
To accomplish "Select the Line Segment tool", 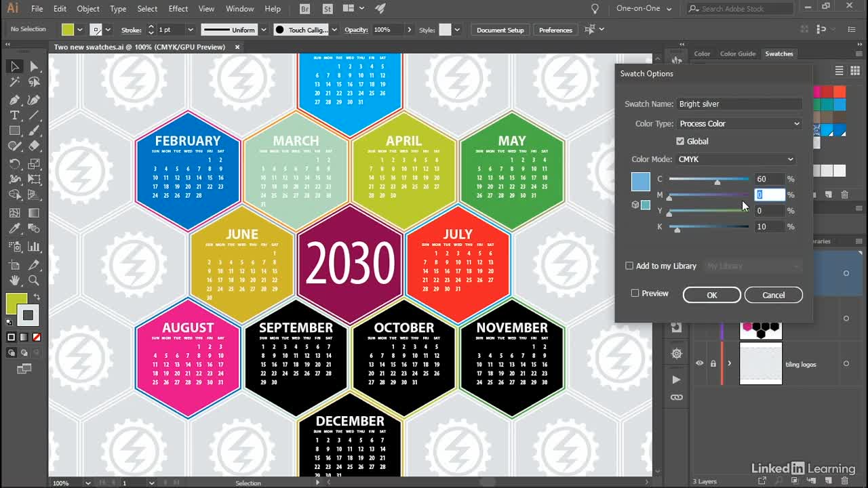I will [34, 115].
